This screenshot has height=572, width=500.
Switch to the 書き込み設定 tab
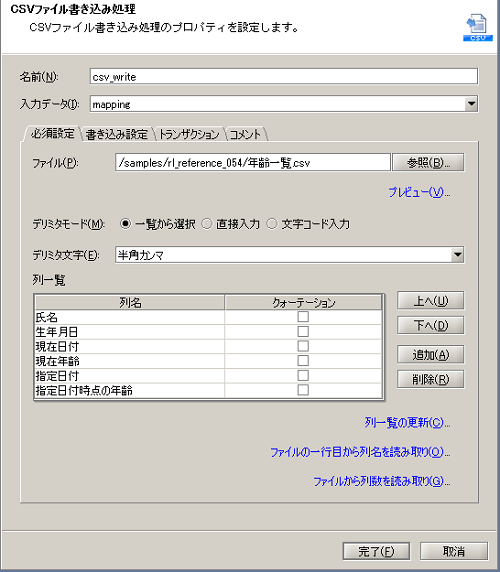point(117,134)
